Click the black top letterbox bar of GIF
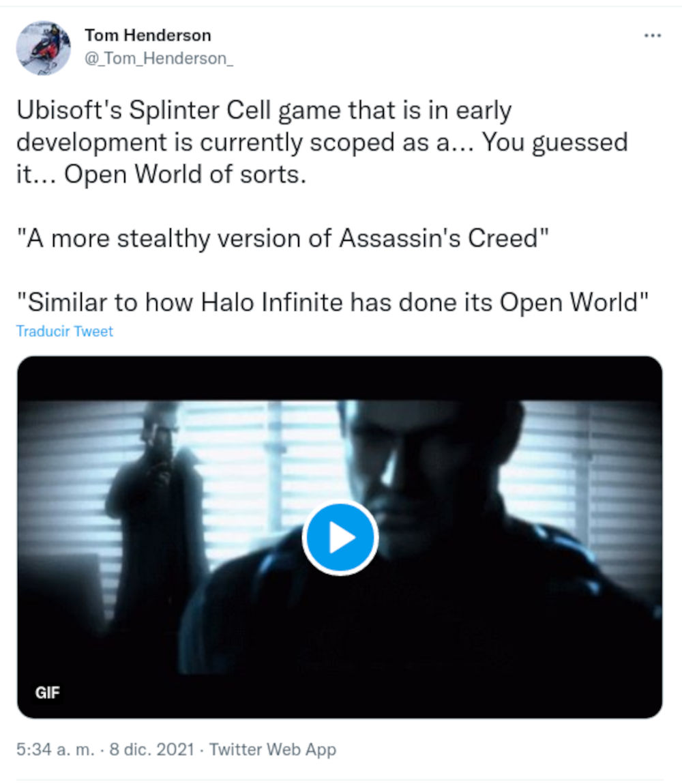 [340, 379]
